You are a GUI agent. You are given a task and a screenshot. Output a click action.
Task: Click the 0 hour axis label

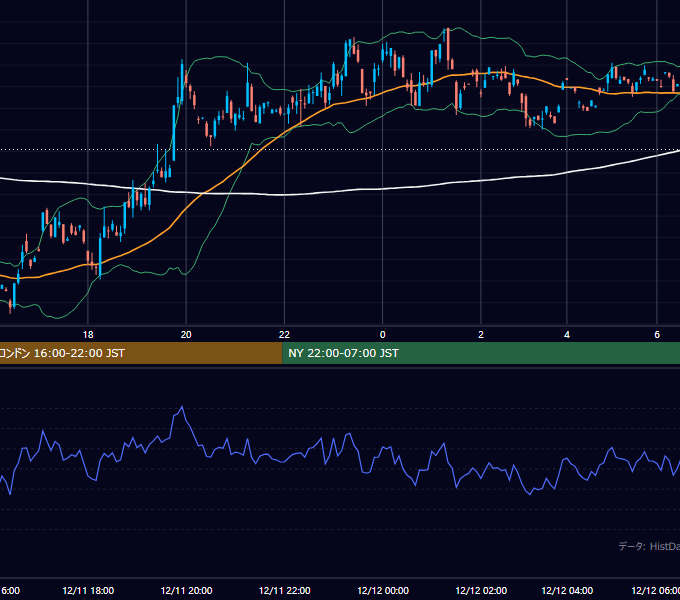[382, 335]
